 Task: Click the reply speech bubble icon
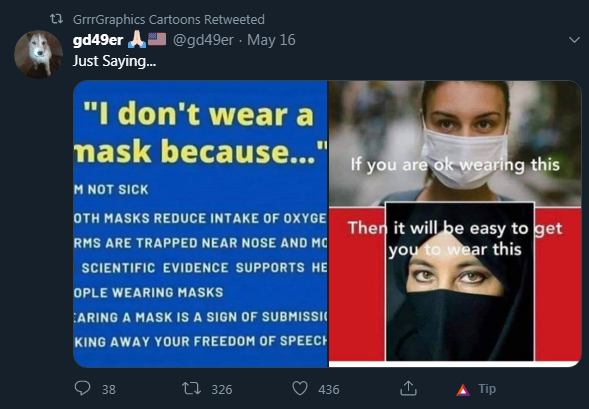tap(82, 388)
